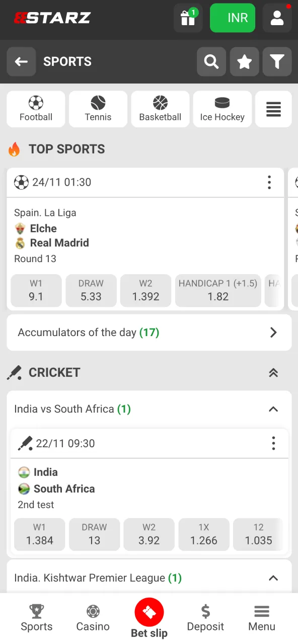Open the filter icon in sports header

tap(277, 61)
